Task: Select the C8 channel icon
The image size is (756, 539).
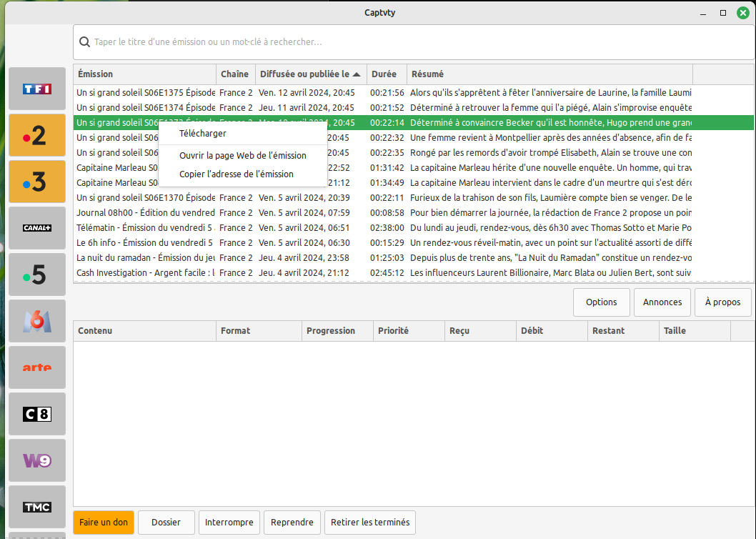Action: 36,413
